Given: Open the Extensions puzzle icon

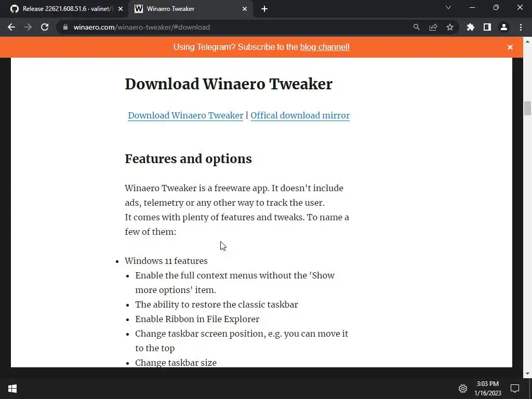Looking at the screenshot, I should point(471,27).
